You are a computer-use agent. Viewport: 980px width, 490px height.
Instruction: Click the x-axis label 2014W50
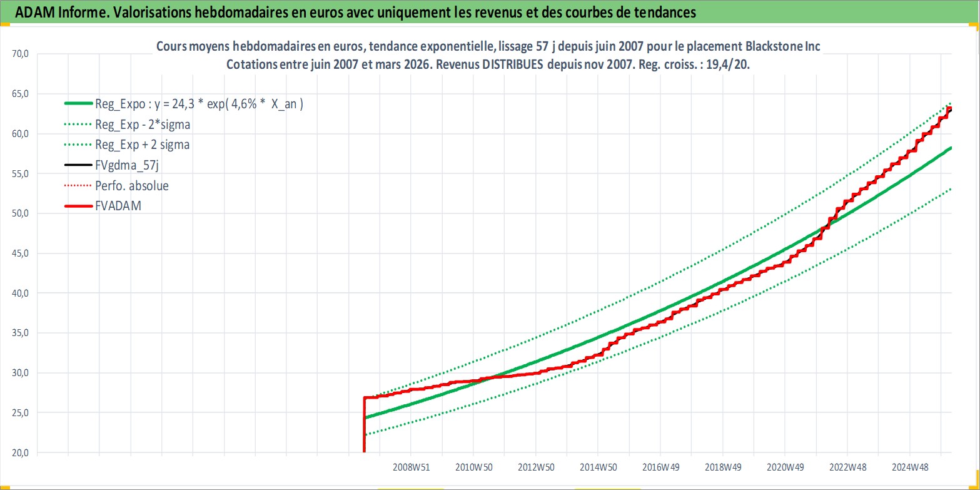(599, 467)
